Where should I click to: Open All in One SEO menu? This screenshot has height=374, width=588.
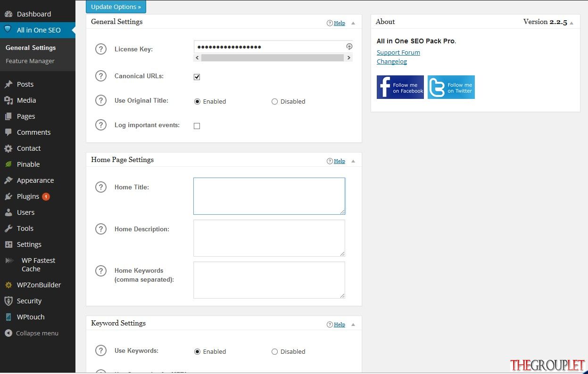coord(38,30)
